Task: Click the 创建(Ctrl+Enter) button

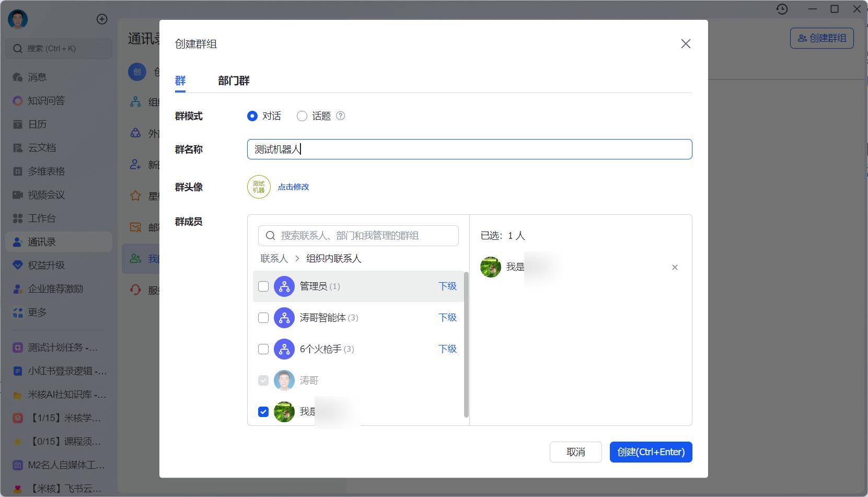Action: 651,452
